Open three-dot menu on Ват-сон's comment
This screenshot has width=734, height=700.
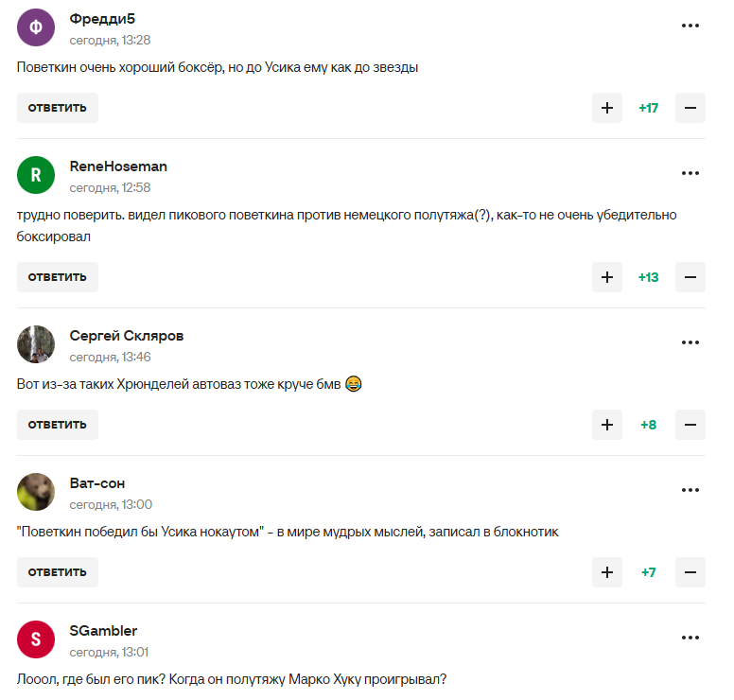(x=690, y=490)
